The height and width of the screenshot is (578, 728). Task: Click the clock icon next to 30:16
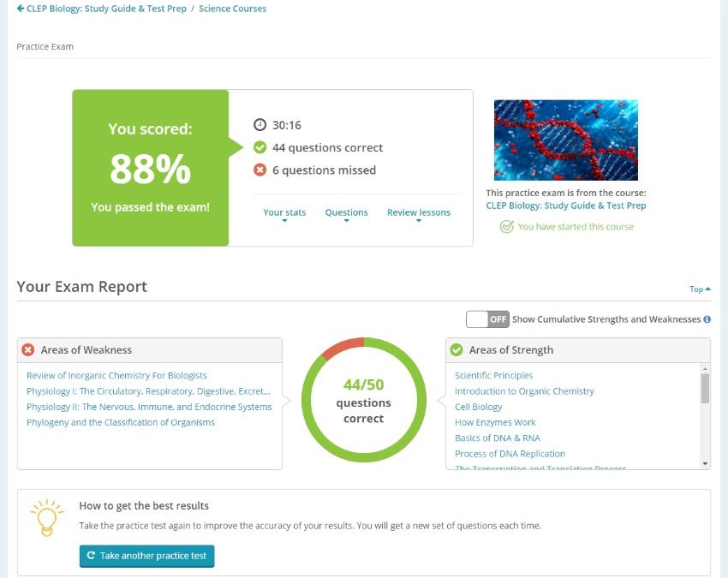coord(260,124)
